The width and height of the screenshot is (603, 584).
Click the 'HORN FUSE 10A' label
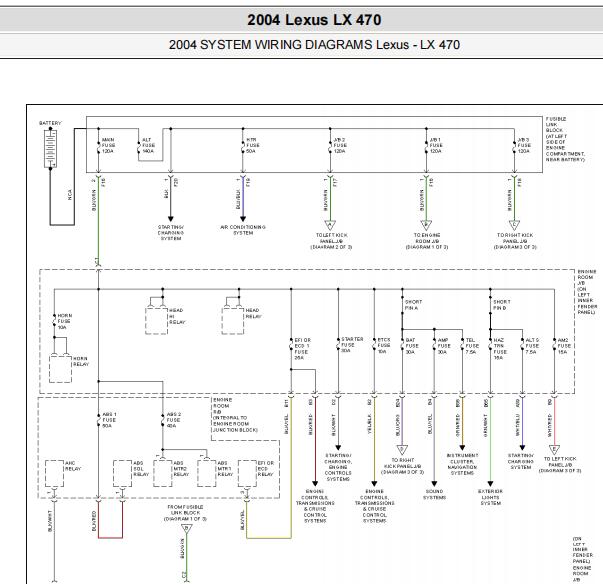[65, 321]
